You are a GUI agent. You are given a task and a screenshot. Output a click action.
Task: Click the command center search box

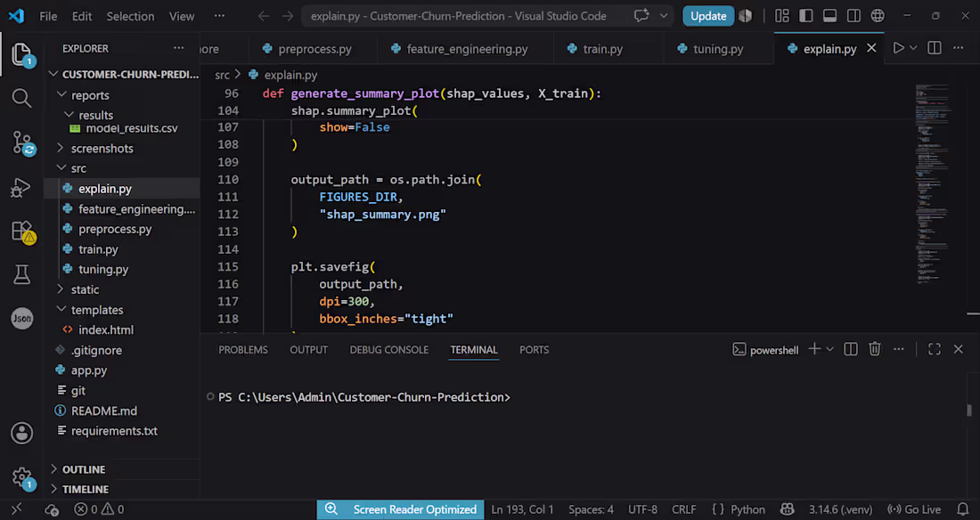point(459,16)
